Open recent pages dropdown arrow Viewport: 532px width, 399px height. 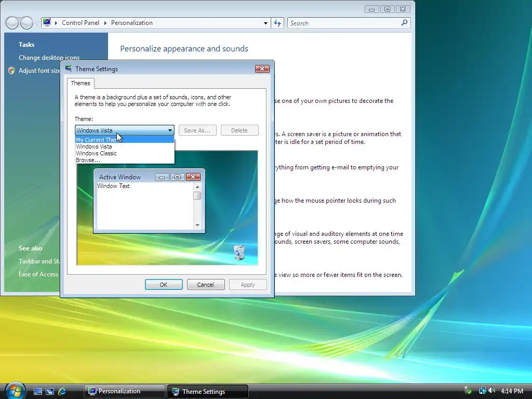[x=37, y=23]
